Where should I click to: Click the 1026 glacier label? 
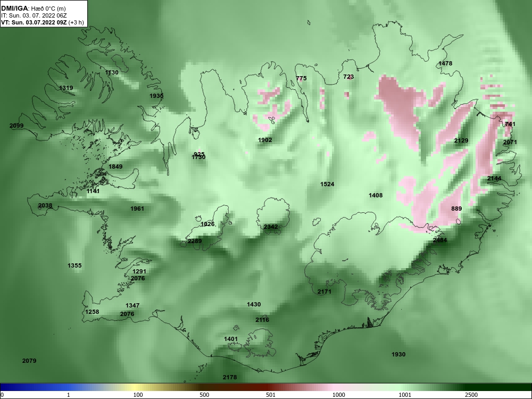[207, 225]
